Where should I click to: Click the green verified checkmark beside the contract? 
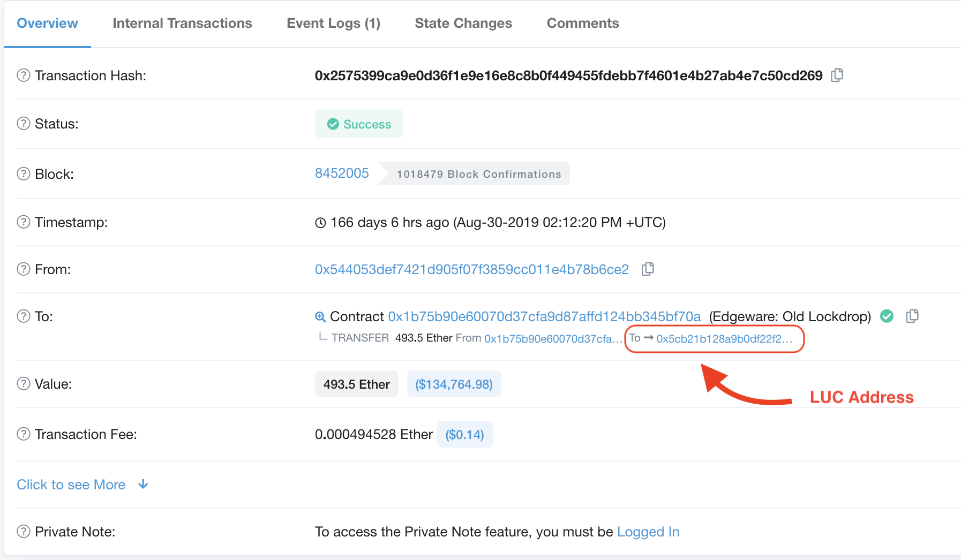(x=887, y=316)
